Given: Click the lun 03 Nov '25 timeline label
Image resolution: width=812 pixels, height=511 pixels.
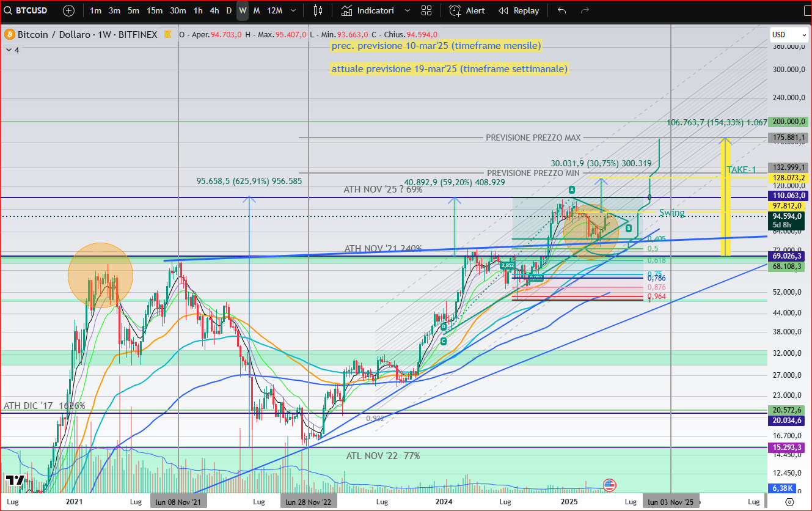Looking at the screenshot, I should (x=671, y=501).
